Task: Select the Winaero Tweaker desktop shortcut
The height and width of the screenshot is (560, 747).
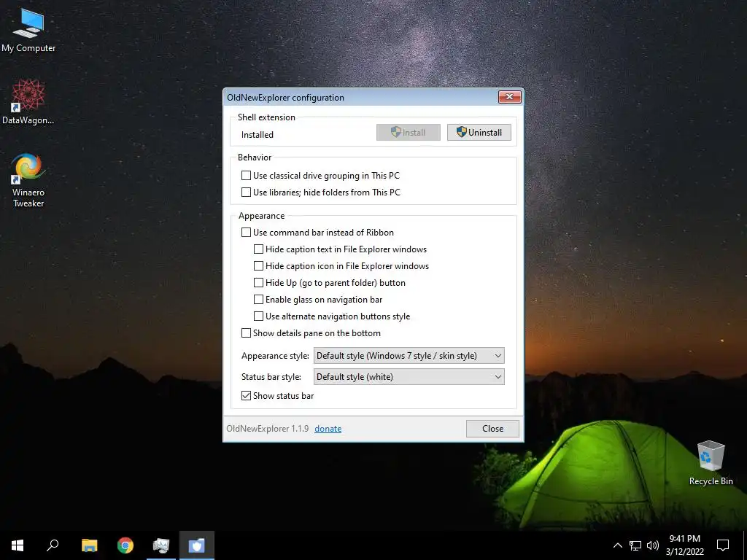Action: pyautogui.click(x=28, y=180)
